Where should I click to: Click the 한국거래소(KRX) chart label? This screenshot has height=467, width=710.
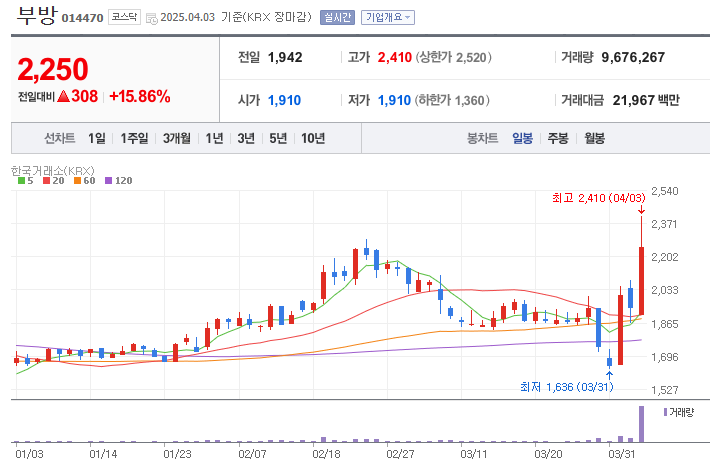click(53, 171)
